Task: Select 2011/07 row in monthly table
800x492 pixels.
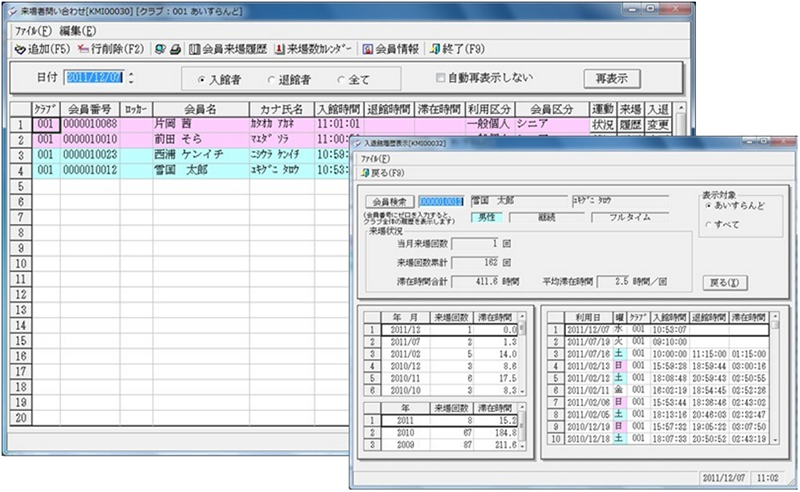Action: 449,342
